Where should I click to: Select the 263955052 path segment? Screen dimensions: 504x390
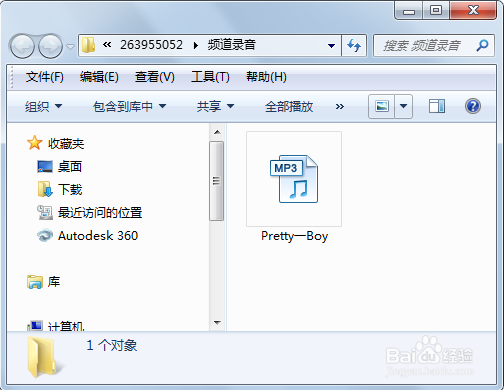click(x=151, y=45)
